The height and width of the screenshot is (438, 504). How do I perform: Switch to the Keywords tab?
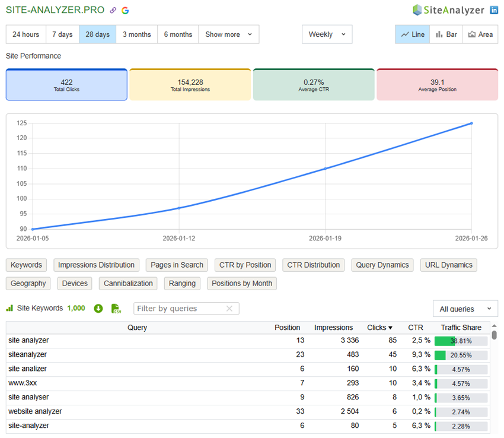pyautogui.click(x=26, y=265)
